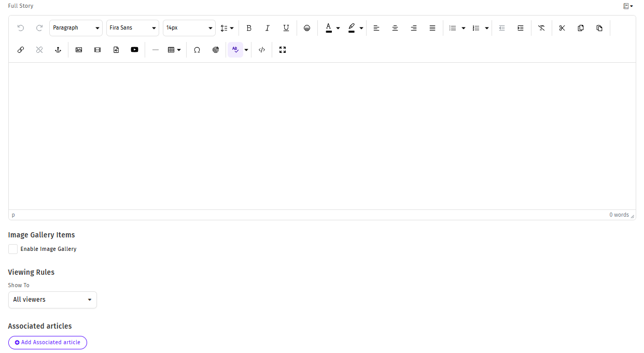This screenshot has height=353, width=644.
Task: Insert an anchor using the anchor icon
Action: click(58, 50)
